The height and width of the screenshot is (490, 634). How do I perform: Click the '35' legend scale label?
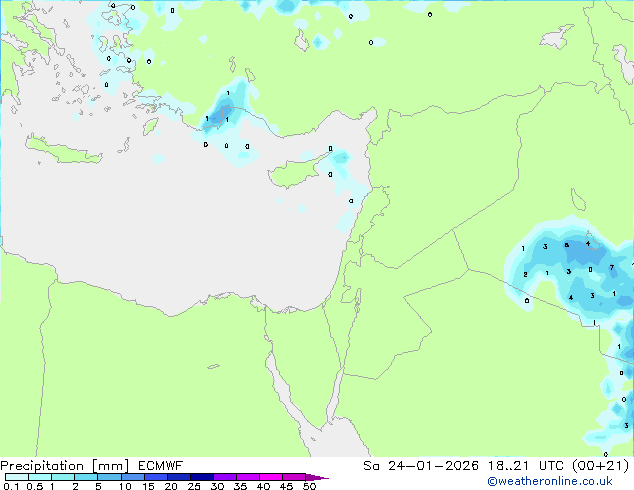click(x=240, y=486)
